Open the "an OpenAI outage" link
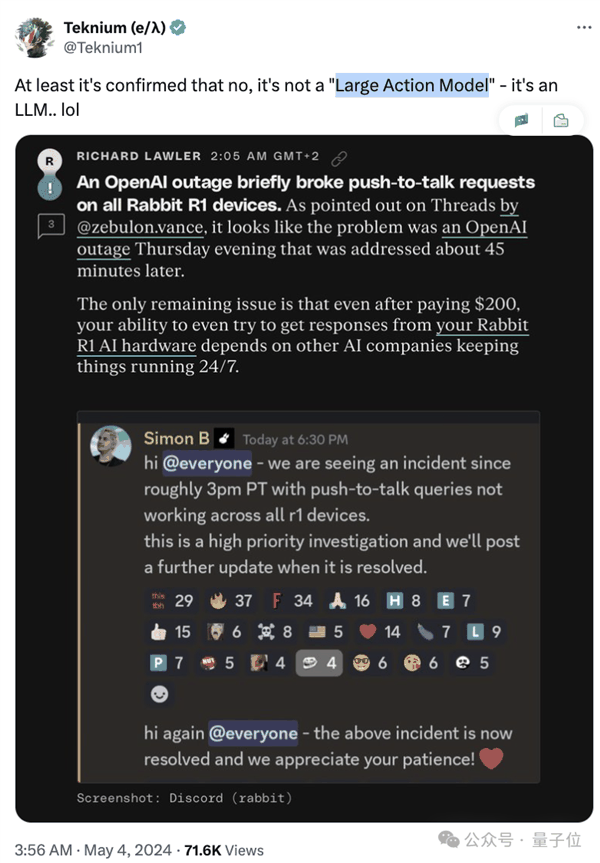Viewport: 600px width, 863px height. click(x=302, y=238)
